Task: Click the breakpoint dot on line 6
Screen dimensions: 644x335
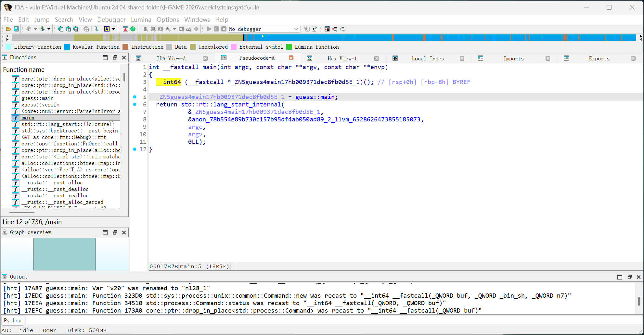Action: coord(135,104)
